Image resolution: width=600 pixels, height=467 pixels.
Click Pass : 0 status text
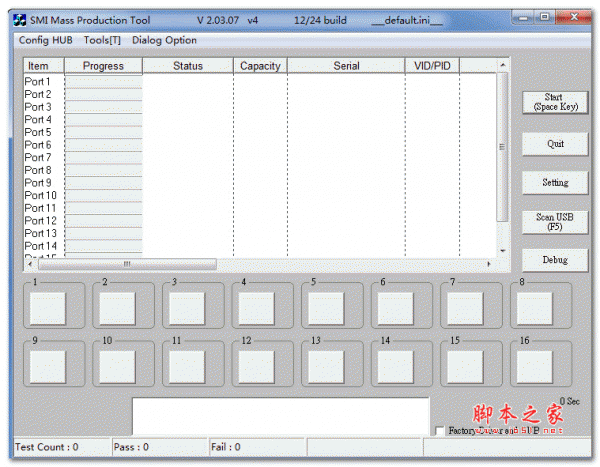[x=131, y=447]
